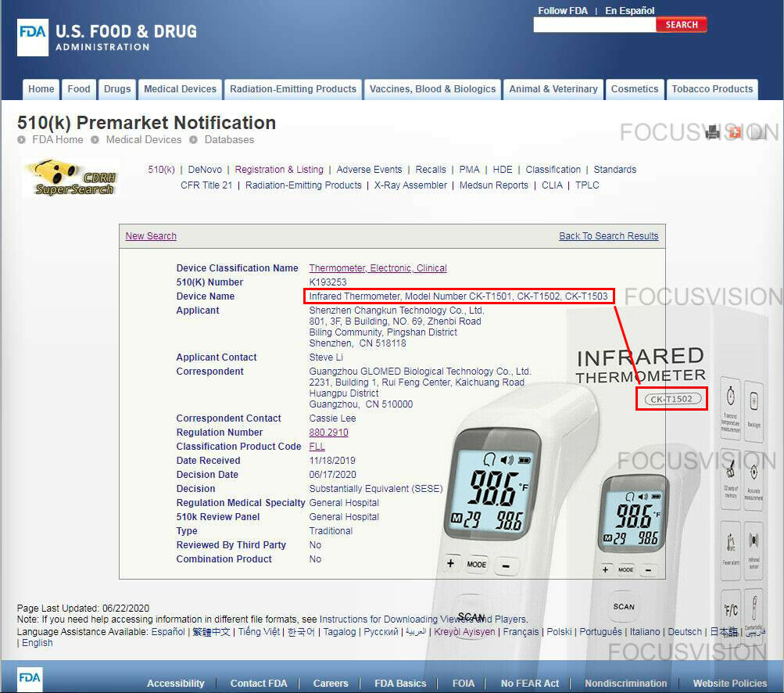Click the red plus share icon
This screenshot has height=693, width=784.
pyautogui.click(x=734, y=133)
